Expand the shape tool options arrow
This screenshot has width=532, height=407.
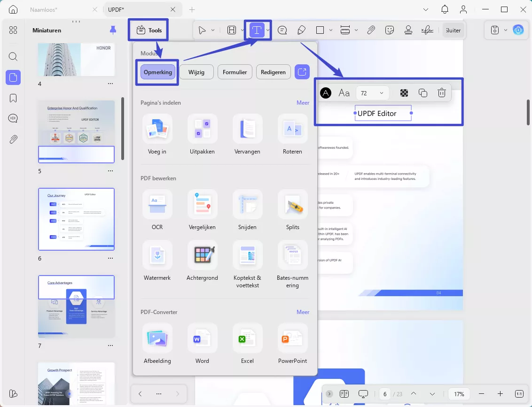pos(331,30)
